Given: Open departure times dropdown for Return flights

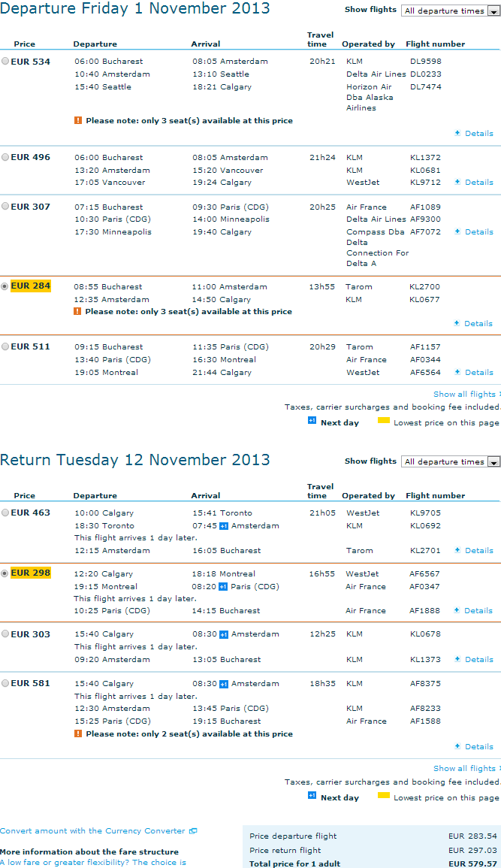Looking at the screenshot, I should [451, 461].
